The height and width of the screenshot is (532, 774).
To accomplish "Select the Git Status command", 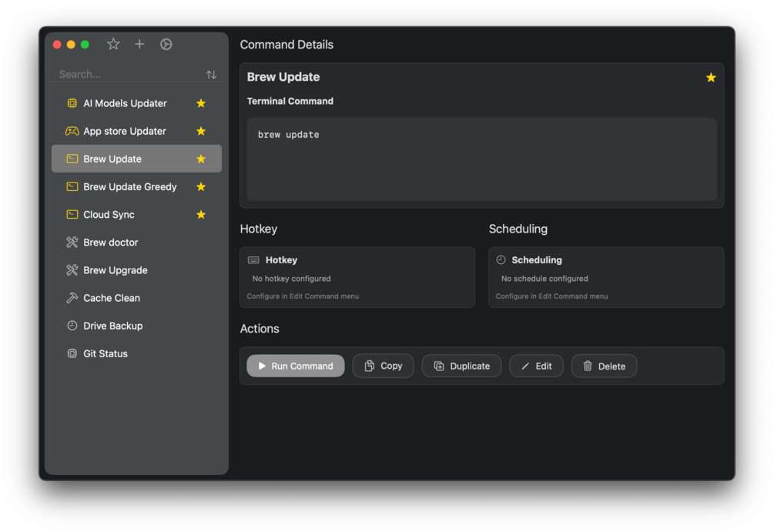I will point(137,353).
